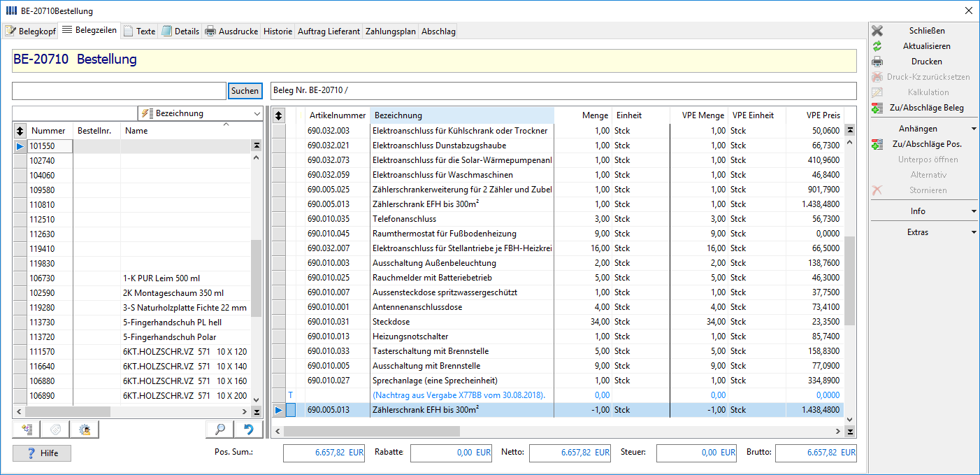Viewport: 980px width, 475px height.
Task: Click the Steuer amount field
Action: [x=697, y=453]
